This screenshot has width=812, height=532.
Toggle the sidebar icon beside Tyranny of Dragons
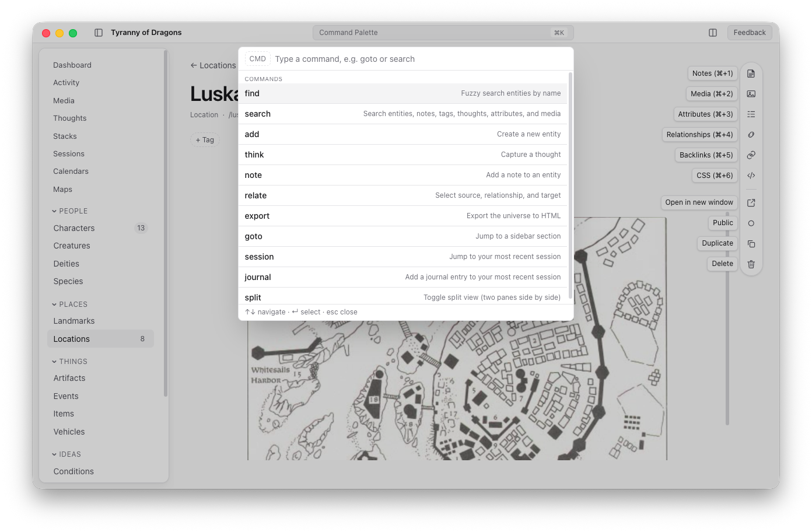tap(99, 33)
